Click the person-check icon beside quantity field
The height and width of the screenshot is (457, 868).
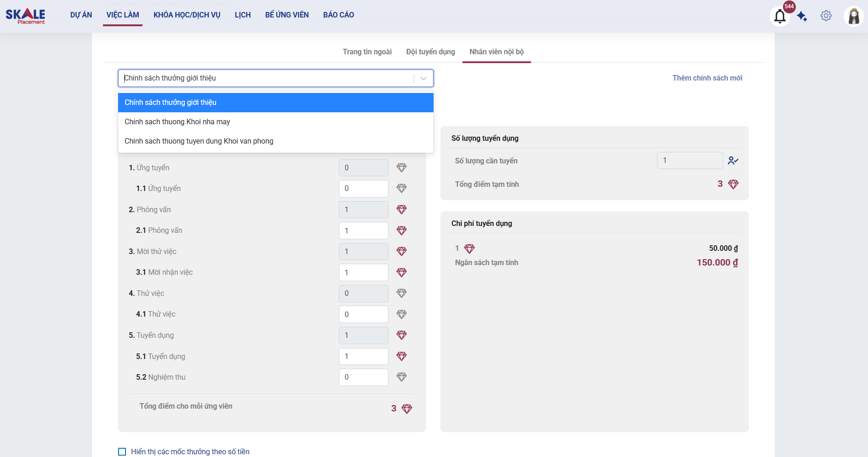click(733, 161)
